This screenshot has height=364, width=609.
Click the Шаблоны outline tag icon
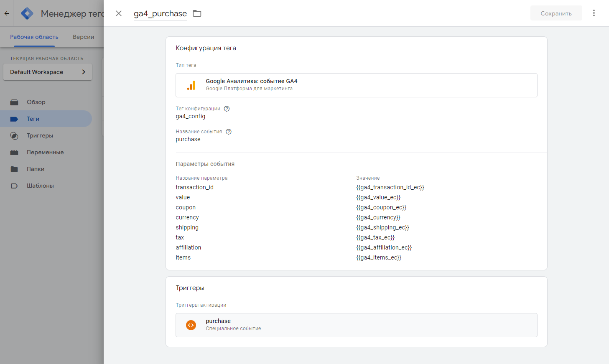coord(14,186)
